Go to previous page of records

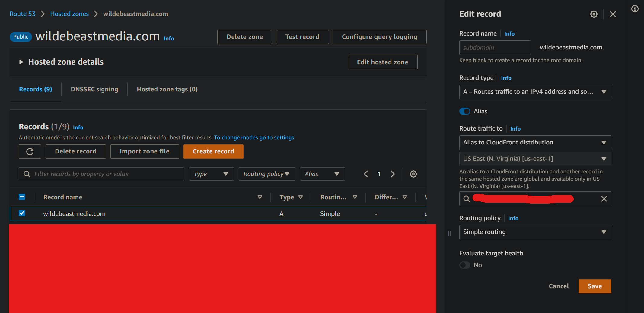pos(366,174)
